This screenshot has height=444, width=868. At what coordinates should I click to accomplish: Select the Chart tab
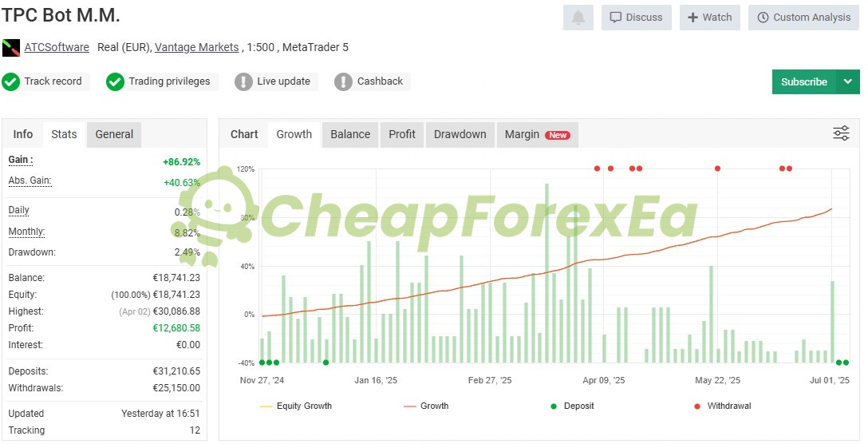(x=244, y=134)
